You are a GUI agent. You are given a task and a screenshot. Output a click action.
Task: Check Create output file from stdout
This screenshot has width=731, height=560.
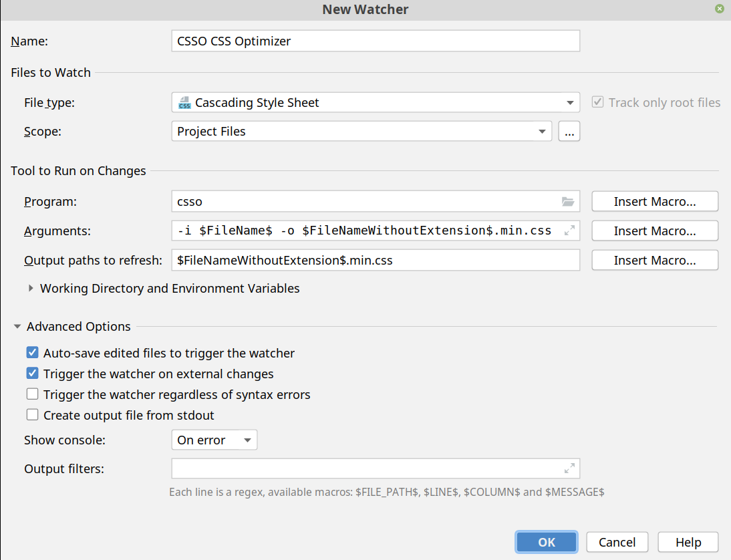pyautogui.click(x=32, y=415)
